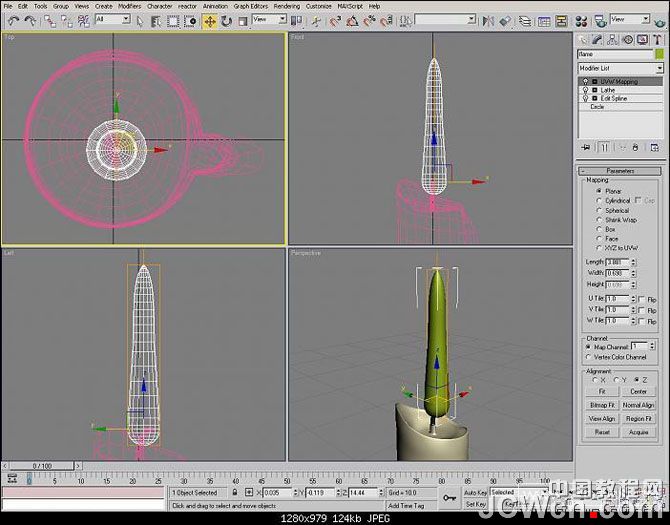
Task: Toggle the 3D Snaps icon
Action: pyautogui.click(x=335, y=21)
